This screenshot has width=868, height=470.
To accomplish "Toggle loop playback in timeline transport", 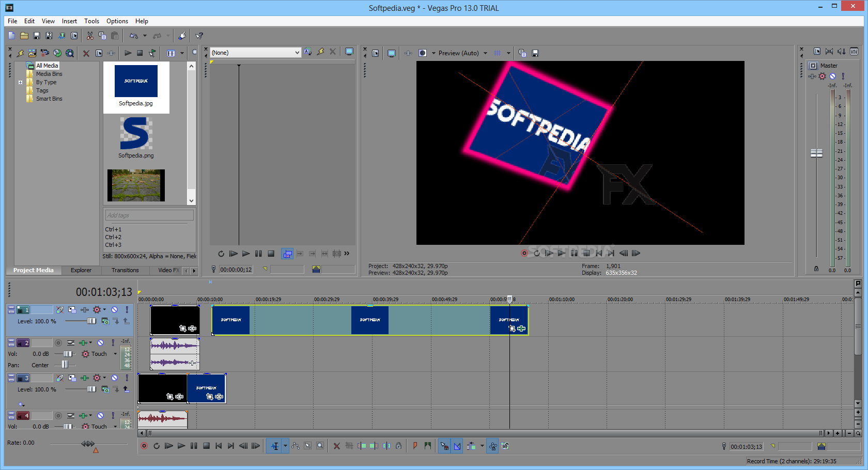I will tap(157, 446).
